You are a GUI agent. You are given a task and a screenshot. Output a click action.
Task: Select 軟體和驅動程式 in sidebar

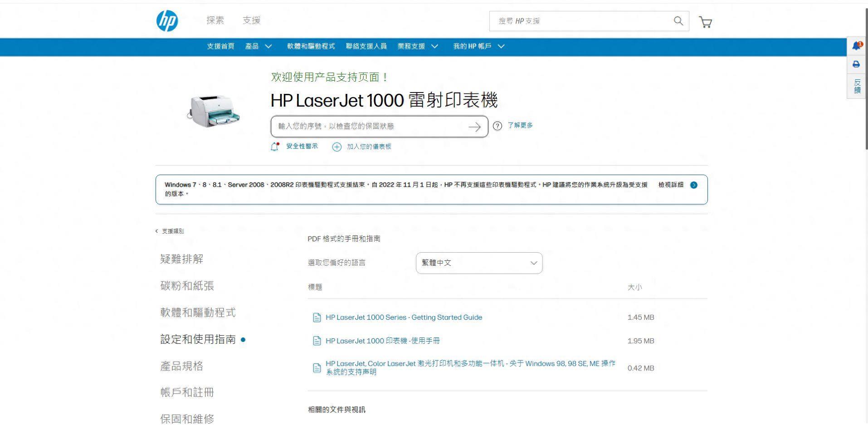[x=198, y=313]
